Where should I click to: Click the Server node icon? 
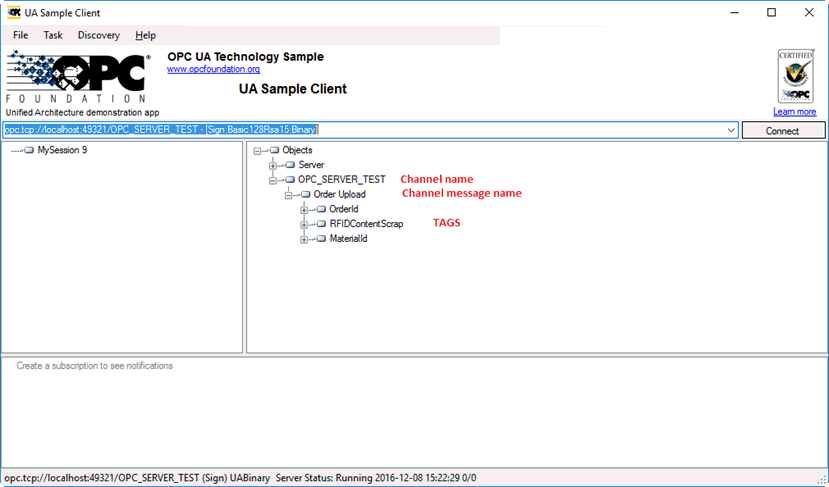290,165
